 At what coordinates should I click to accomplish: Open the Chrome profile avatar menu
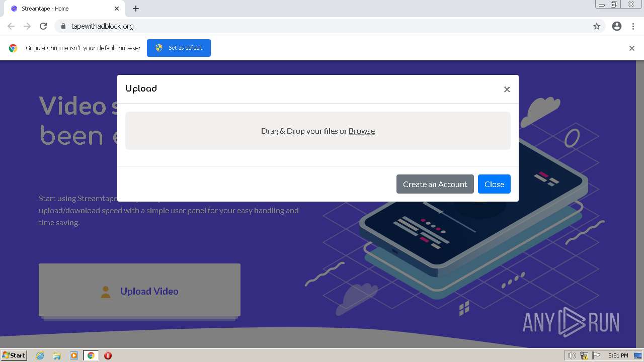click(x=617, y=26)
